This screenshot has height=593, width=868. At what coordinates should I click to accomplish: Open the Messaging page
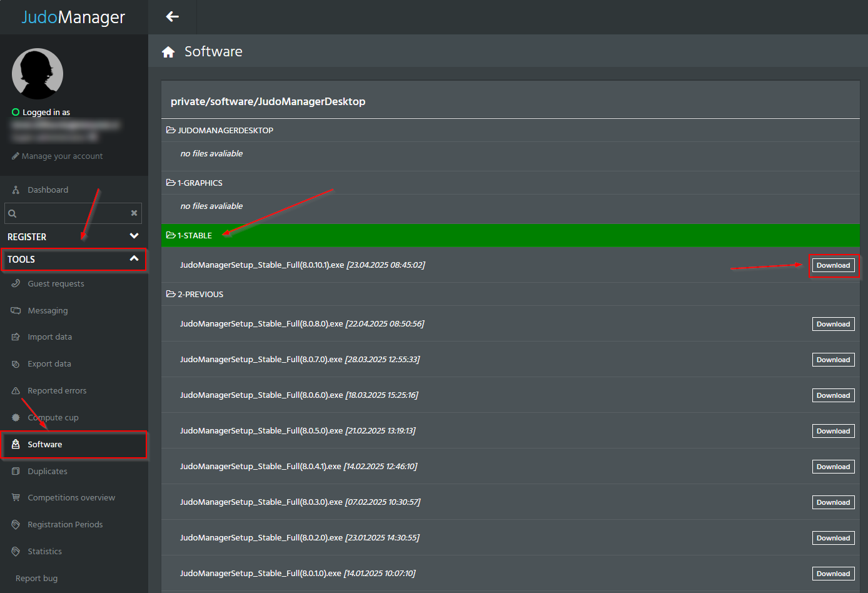[x=48, y=311]
